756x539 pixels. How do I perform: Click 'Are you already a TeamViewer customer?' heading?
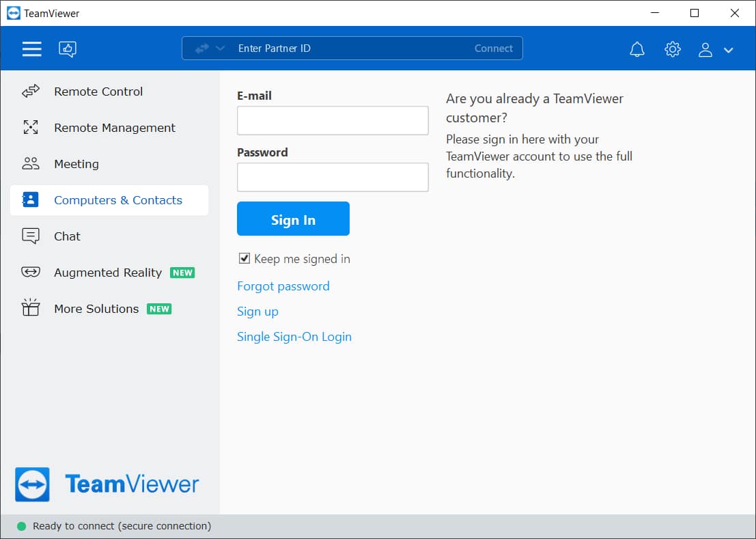point(534,108)
